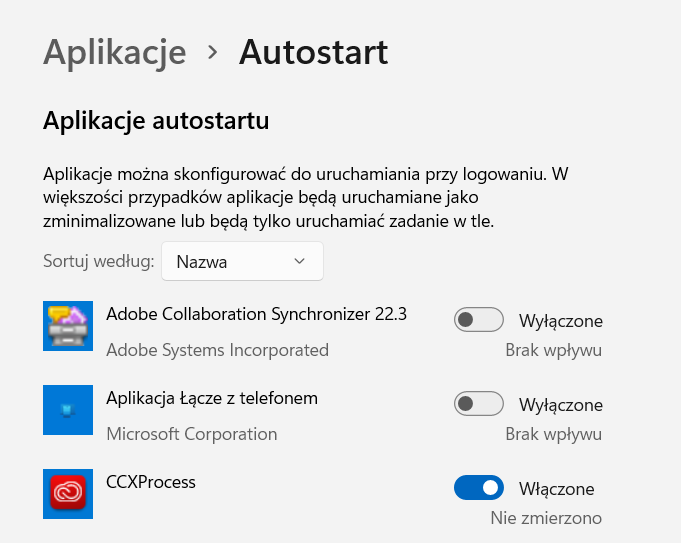Click the Microsoft Corporation publisher text
The height and width of the screenshot is (543, 681).
(x=191, y=434)
